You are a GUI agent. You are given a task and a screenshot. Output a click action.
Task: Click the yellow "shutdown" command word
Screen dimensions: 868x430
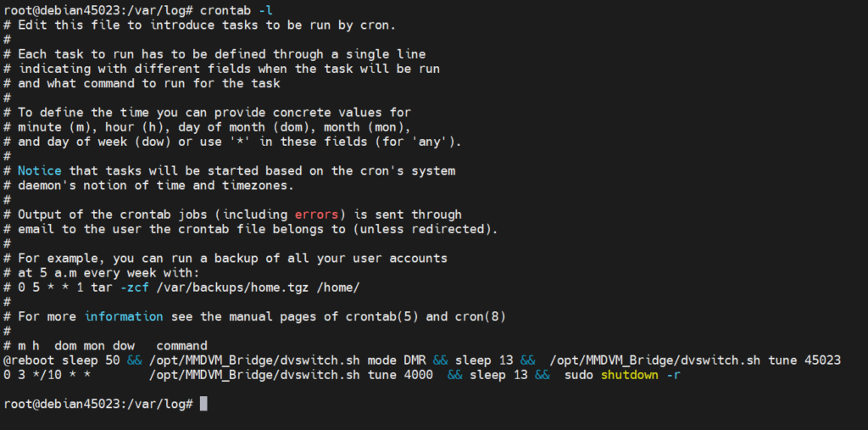point(629,375)
